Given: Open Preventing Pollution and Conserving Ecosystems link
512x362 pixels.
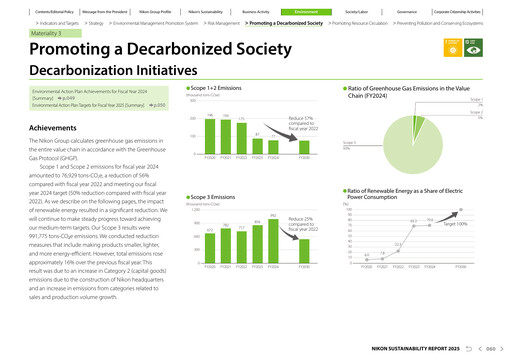Looking at the screenshot, I should (438, 23).
